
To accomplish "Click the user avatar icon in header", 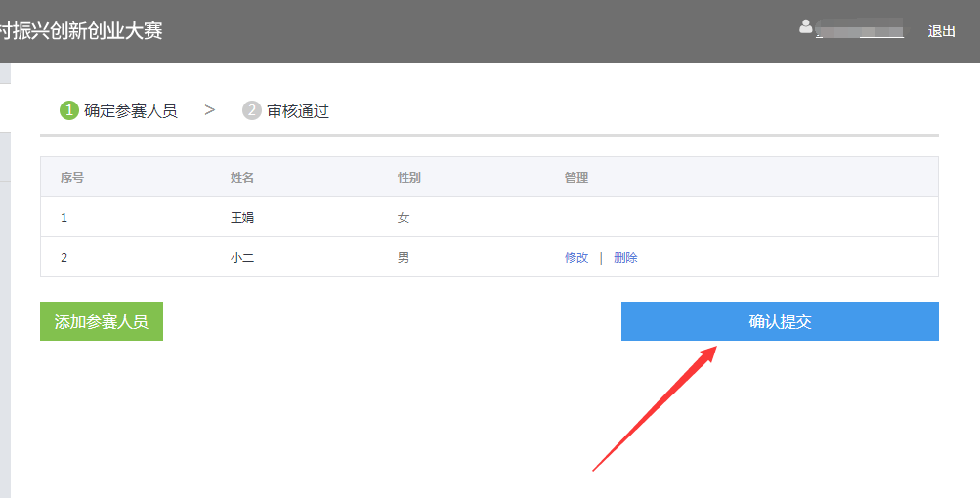I will 806,27.
